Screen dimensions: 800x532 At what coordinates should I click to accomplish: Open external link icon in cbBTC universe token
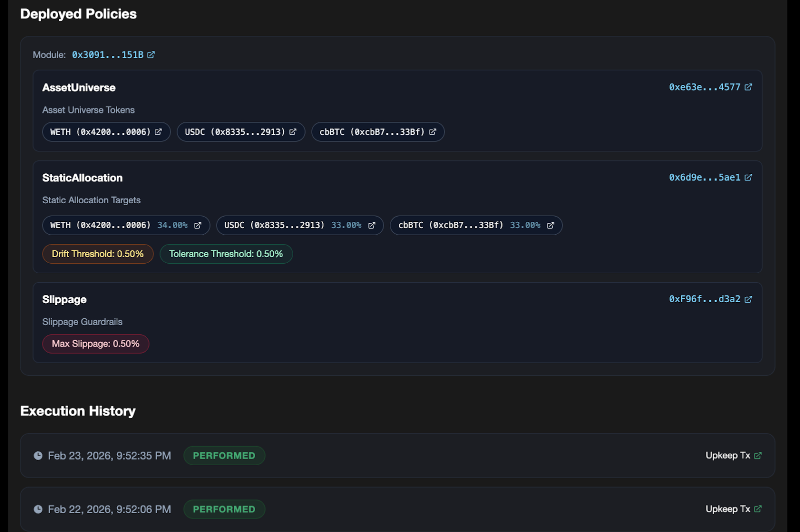click(432, 132)
